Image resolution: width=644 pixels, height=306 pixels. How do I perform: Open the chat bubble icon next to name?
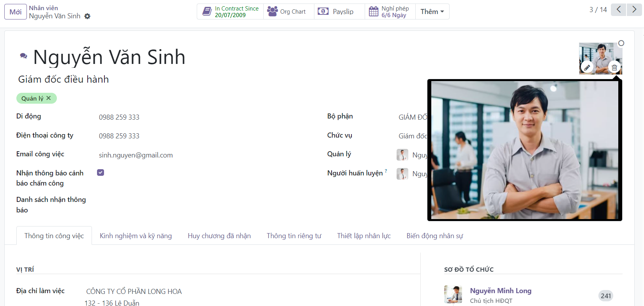[x=24, y=56]
